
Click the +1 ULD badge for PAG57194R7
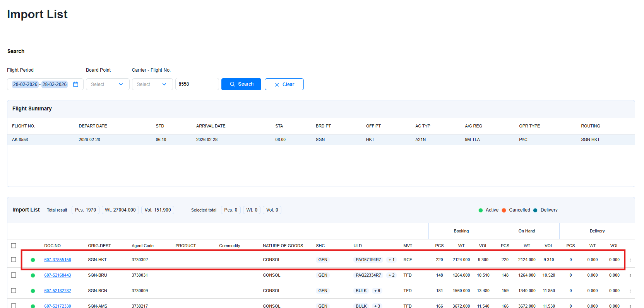tap(391, 260)
